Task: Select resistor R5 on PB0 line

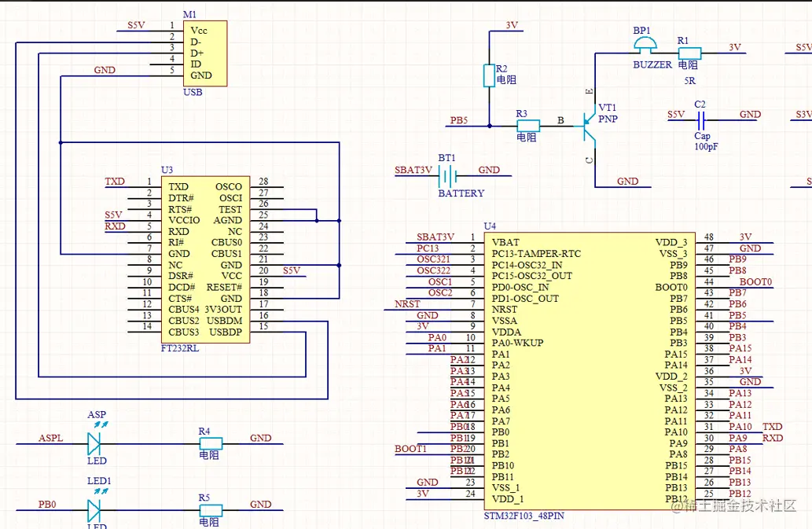Action: click(211, 510)
